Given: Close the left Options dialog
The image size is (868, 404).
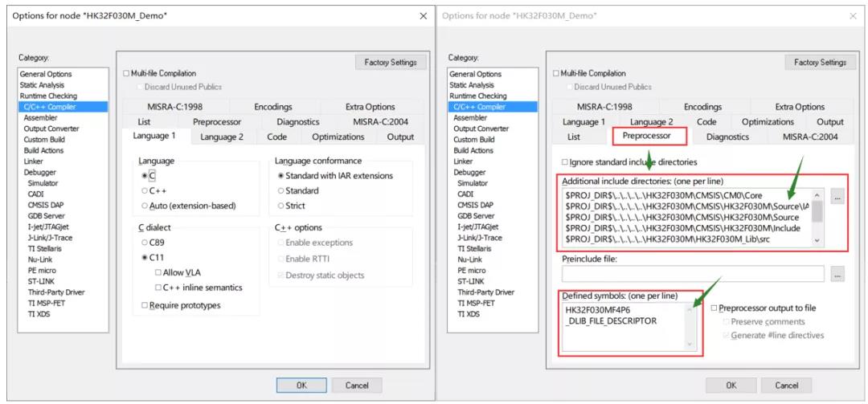Looking at the screenshot, I should [424, 16].
